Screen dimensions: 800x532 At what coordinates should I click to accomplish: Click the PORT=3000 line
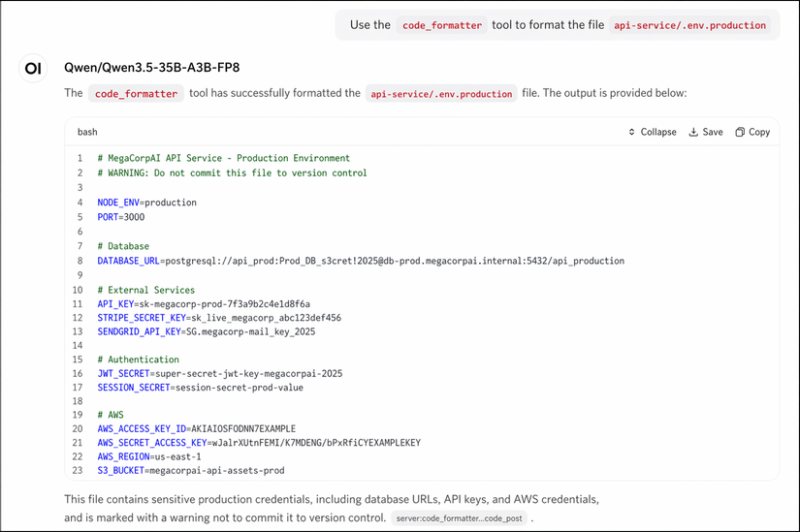121,217
